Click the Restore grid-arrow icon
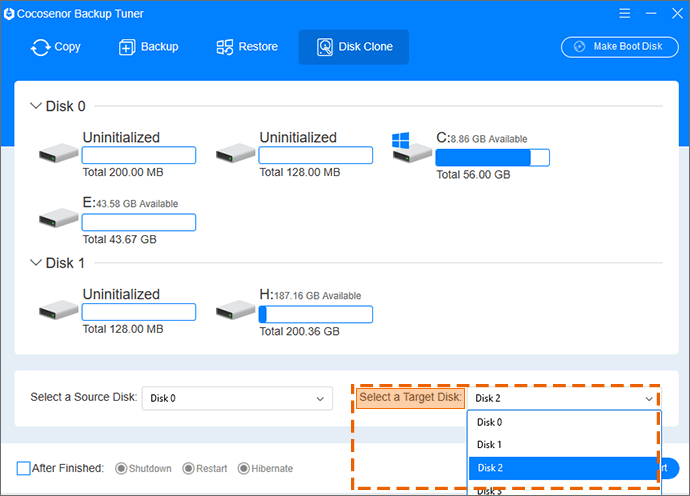This screenshot has width=690, height=496. [x=224, y=47]
